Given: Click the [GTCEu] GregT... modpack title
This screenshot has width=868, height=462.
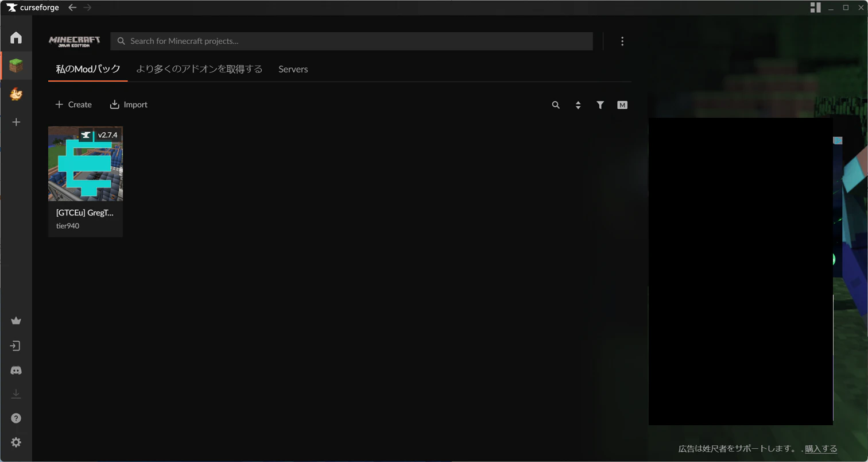Looking at the screenshot, I should click(x=85, y=213).
